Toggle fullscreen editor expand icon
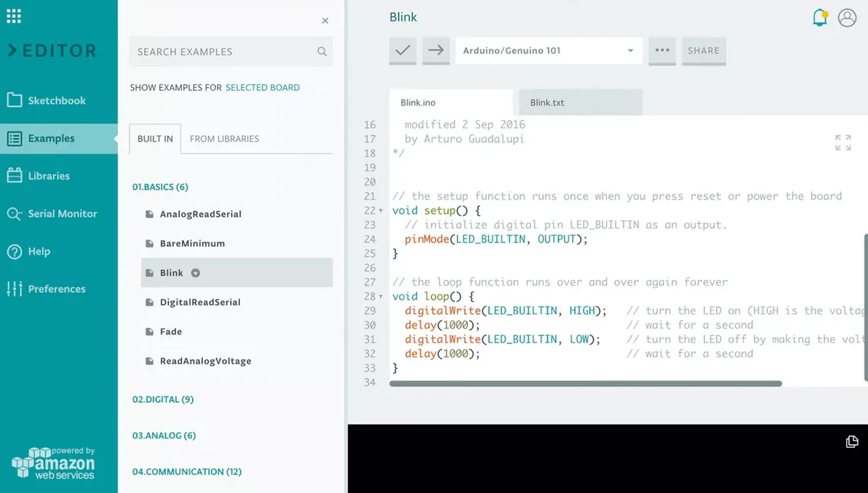The width and height of the screenshot is (868, 493). (x=843, y=143)
